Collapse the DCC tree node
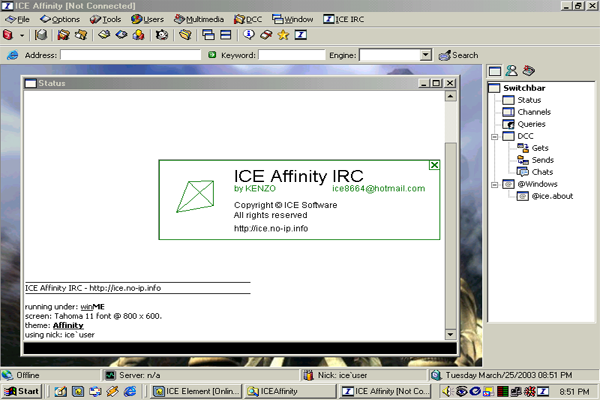The width and height of the screenshot is (600, 400). point(494,137)
